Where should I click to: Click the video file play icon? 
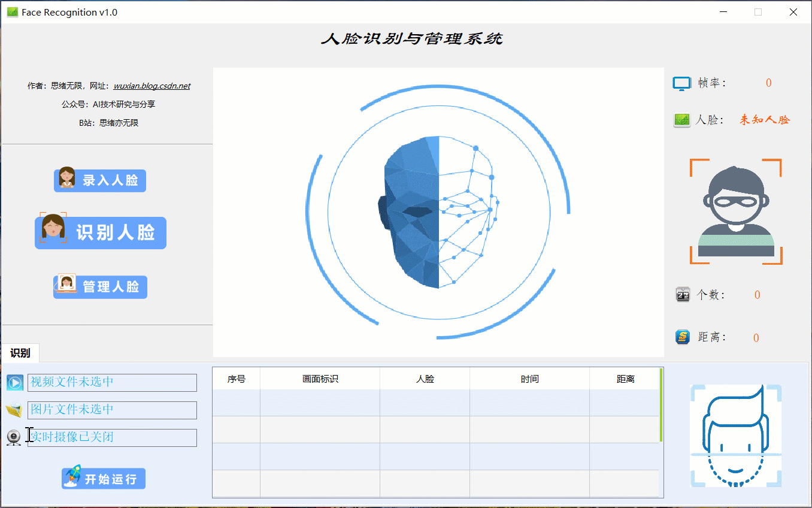pos(14,382)
